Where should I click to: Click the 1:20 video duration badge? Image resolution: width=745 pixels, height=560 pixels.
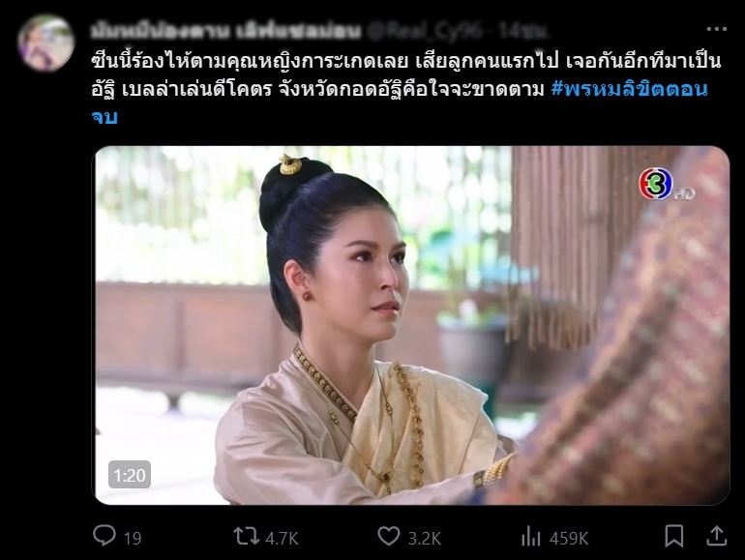click(x=130, y=475)
